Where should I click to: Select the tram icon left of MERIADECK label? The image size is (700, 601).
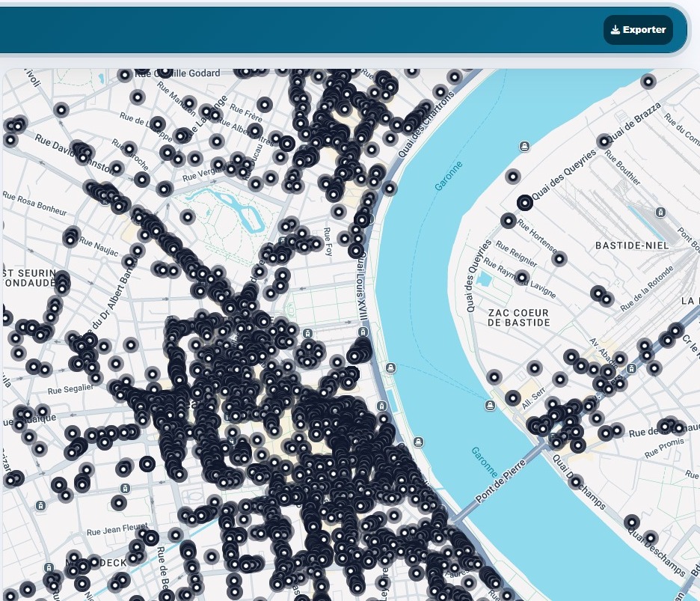(49, 568)
